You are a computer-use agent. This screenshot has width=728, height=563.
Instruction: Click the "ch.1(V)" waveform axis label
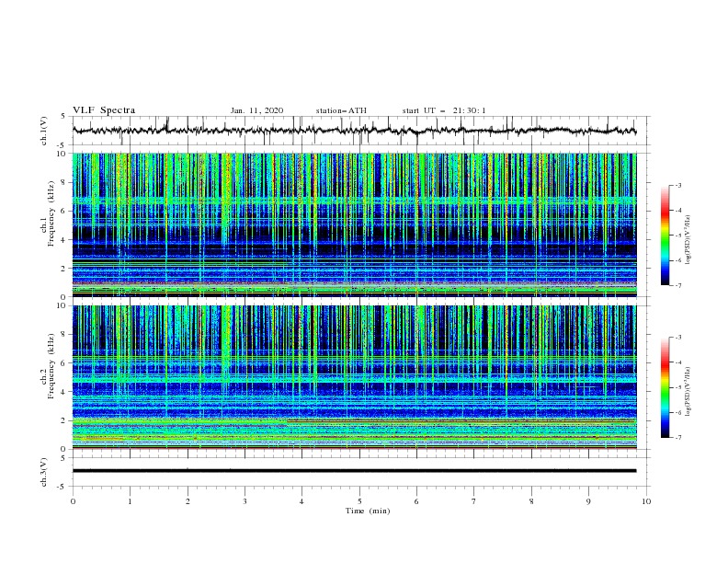(44, 131)
